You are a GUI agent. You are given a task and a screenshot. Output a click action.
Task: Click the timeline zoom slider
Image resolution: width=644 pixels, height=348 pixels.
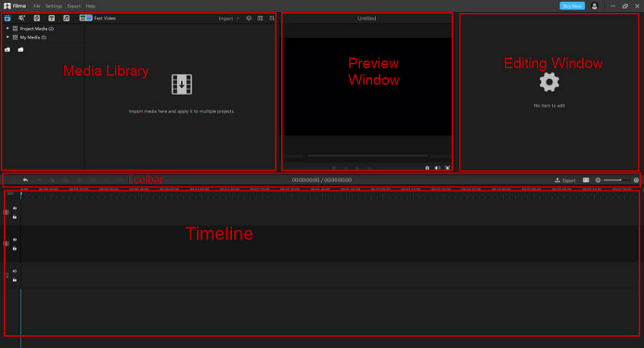point(617,180)
